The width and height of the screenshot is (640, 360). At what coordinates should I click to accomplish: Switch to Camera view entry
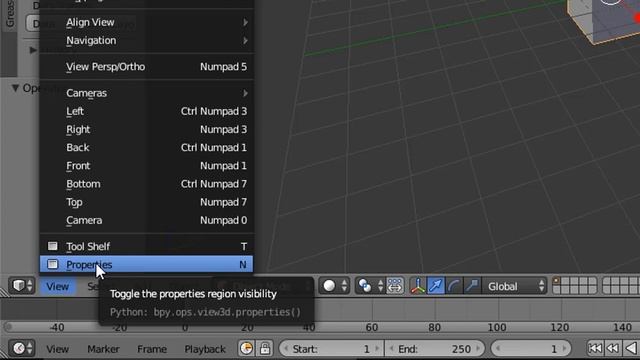[146, 220]
